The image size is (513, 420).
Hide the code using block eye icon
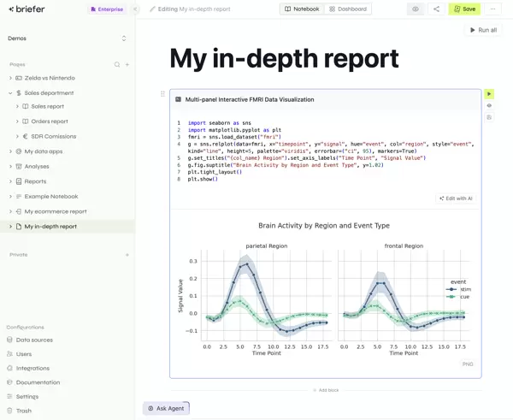(x=489, y=106)
